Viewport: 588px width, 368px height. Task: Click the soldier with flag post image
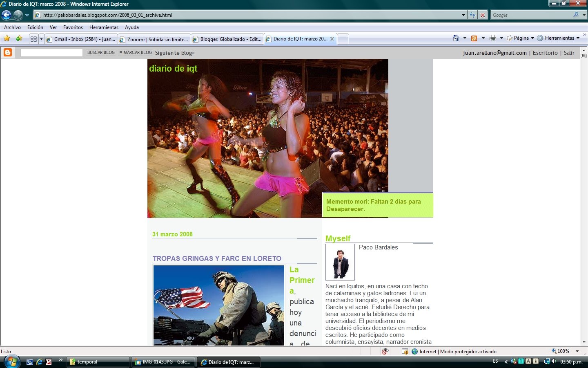point(219,305)
